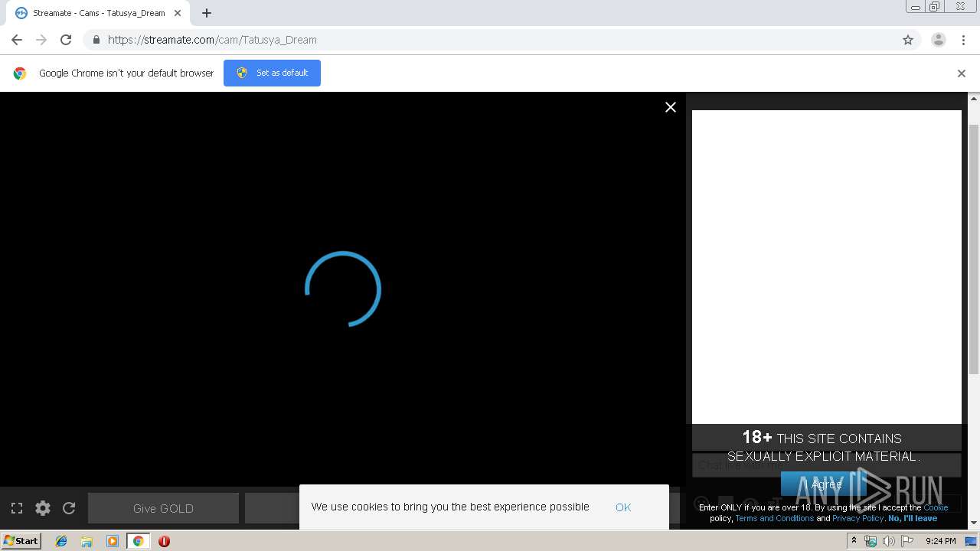Open Opera red taskbar icon
Image resolution: width=980 pixels, height=551 pixels.
(164, 541)
